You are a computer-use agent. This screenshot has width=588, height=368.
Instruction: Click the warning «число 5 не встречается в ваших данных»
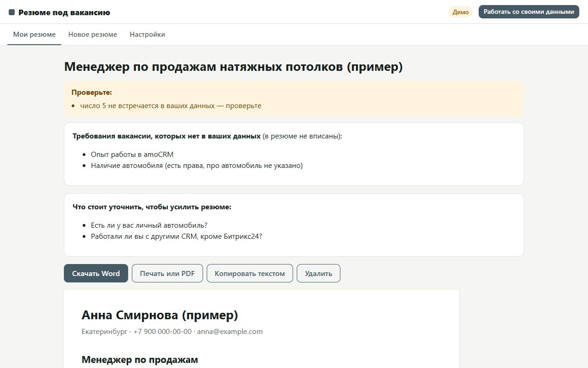coord(171,106)
